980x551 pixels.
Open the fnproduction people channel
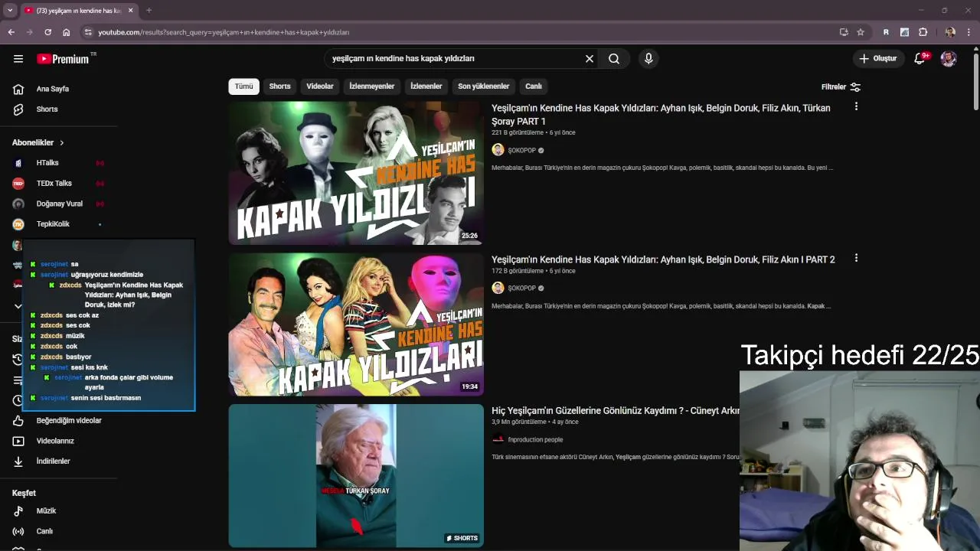coord(535,440)
